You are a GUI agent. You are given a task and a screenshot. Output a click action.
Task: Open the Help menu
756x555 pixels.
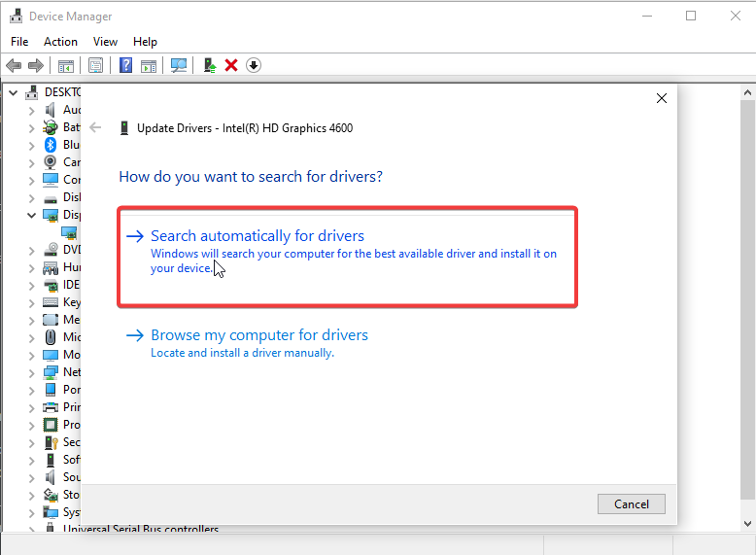[x=145, y=42]
